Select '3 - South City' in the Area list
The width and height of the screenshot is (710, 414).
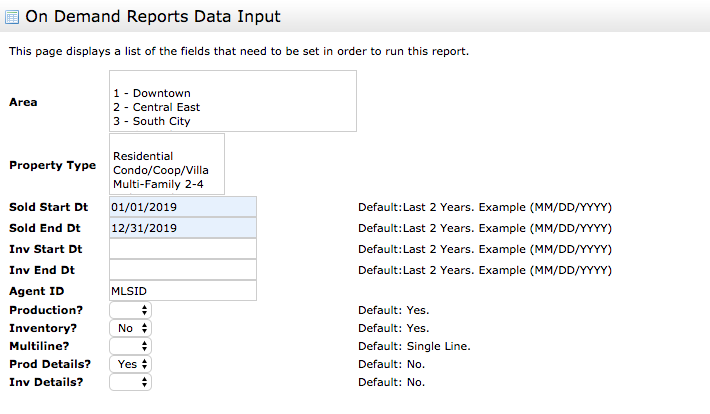pyautogui.click(x=152, y=121)
